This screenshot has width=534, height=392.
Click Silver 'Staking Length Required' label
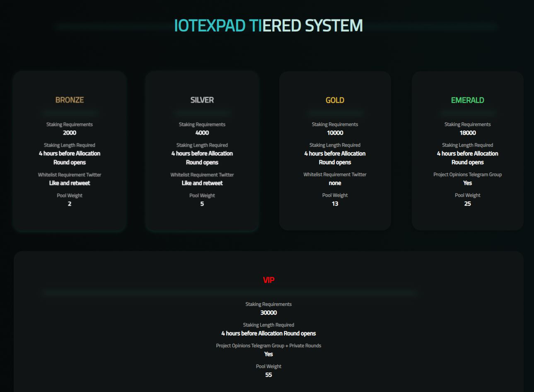coord(202,145)
